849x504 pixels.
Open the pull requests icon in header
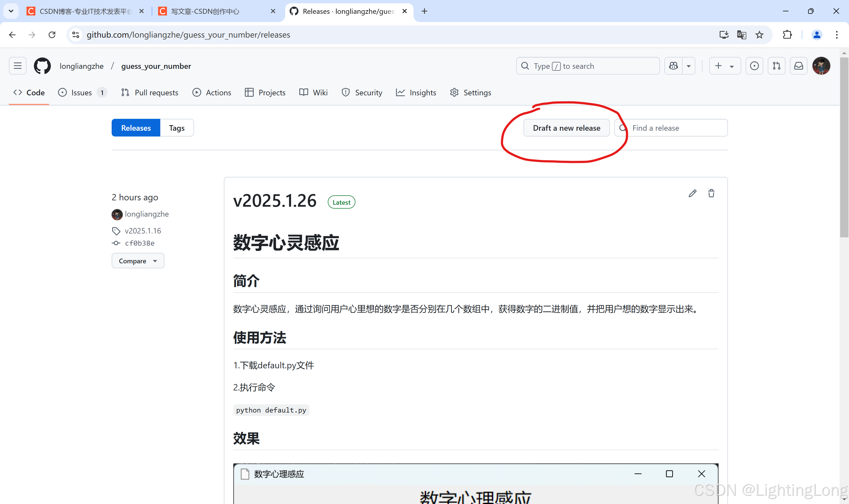pos(776,66)
